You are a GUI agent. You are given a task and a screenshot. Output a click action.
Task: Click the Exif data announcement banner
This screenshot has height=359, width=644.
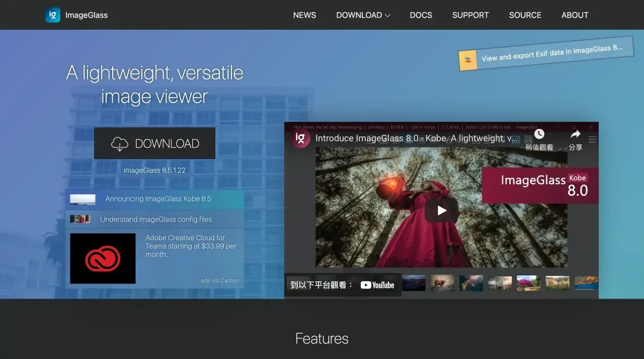(546, 53)
